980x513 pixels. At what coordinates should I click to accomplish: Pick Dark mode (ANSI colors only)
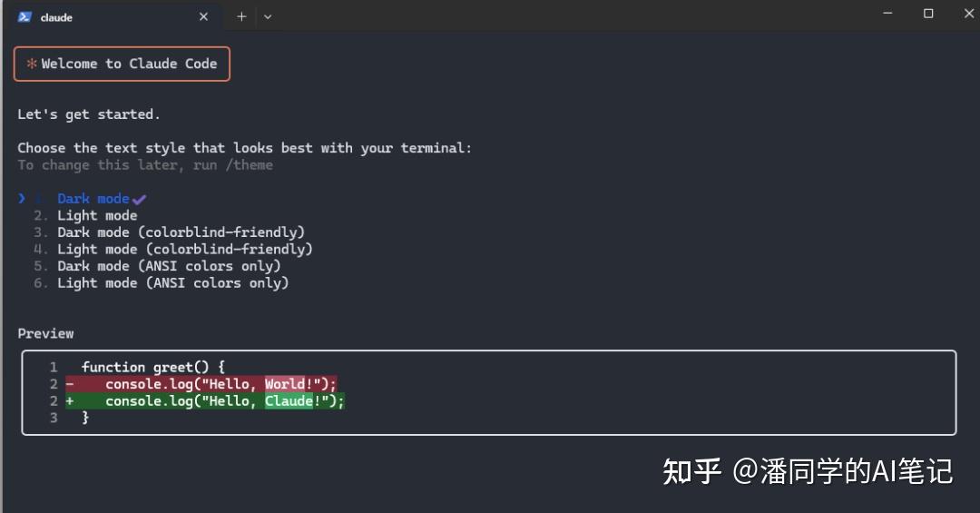pyautogui.click(x=169, y=266)
